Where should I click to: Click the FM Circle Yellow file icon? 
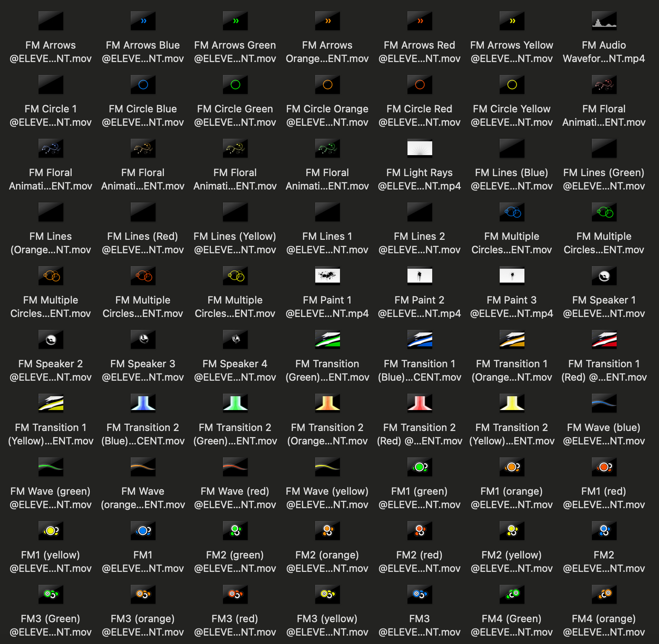512,85
